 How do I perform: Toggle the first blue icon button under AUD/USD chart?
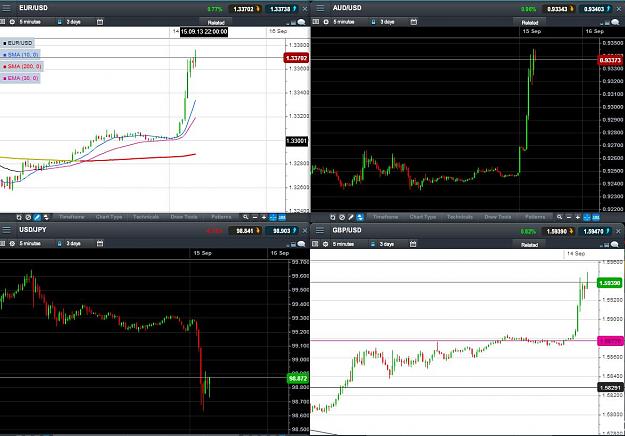point(587,217)
